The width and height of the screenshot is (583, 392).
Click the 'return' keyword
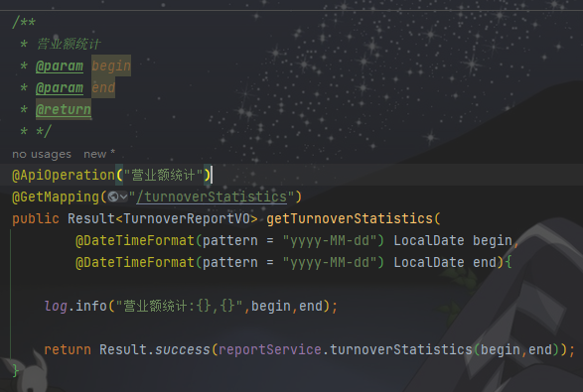[x=68, y=349]
